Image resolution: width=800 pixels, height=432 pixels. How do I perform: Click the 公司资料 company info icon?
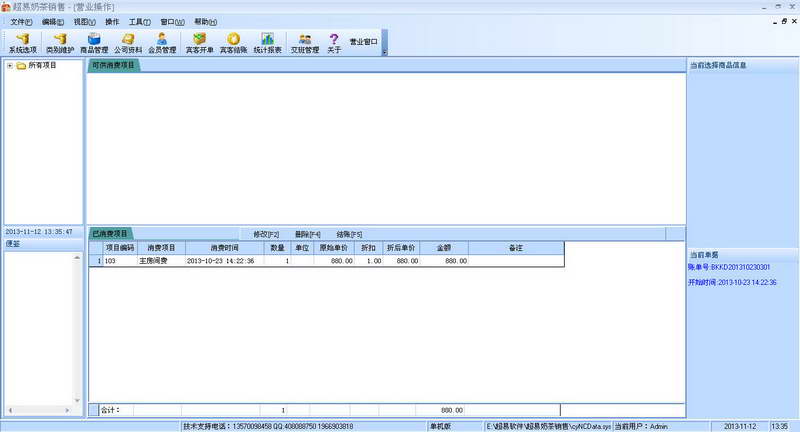128,42
